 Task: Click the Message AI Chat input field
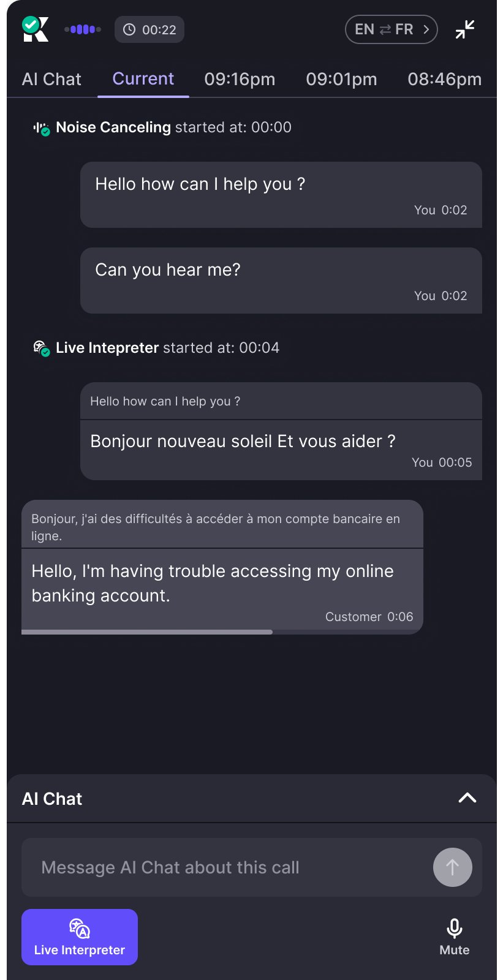227,867
